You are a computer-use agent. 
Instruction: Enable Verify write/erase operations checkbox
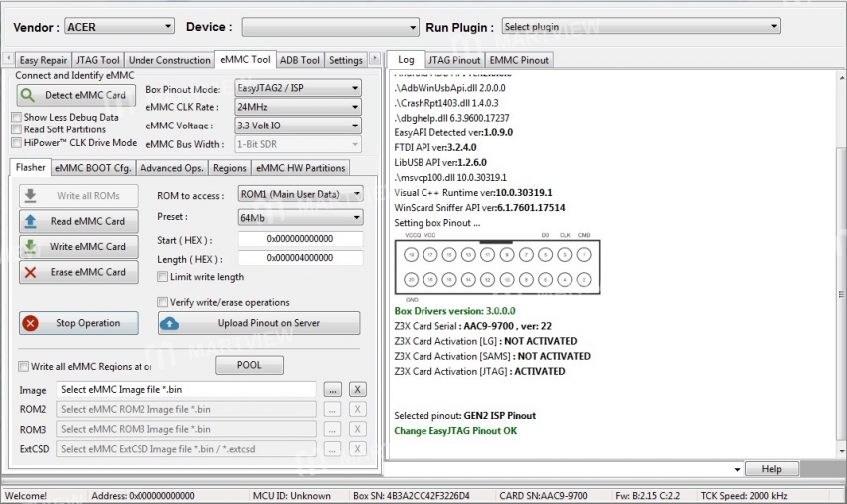[163, 302]
